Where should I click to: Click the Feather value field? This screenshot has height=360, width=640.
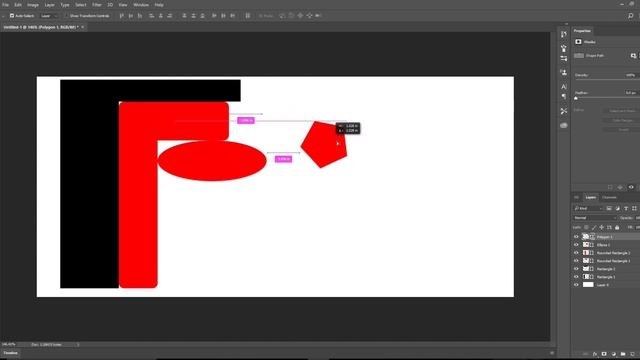point(630,93)
